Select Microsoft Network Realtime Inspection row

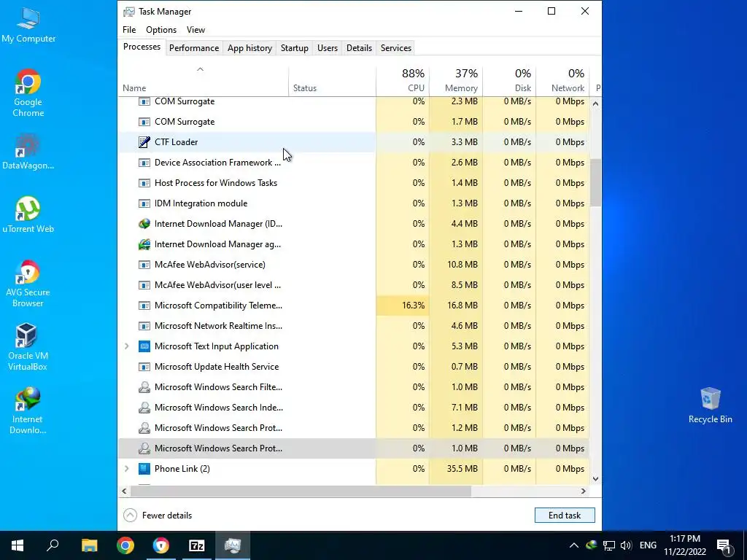point(354,326)
